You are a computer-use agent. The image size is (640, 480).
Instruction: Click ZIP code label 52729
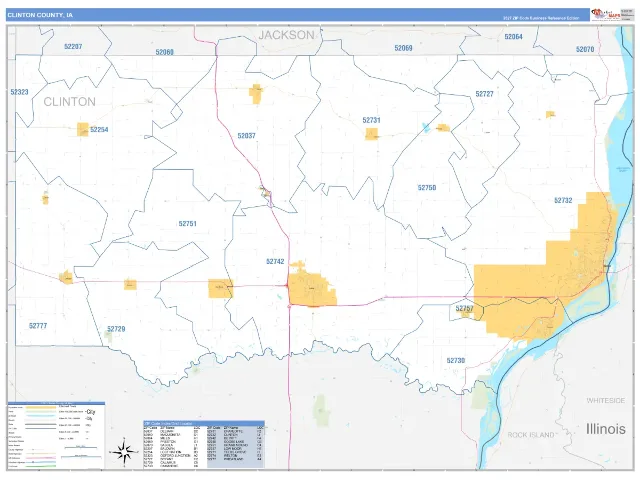116,329
